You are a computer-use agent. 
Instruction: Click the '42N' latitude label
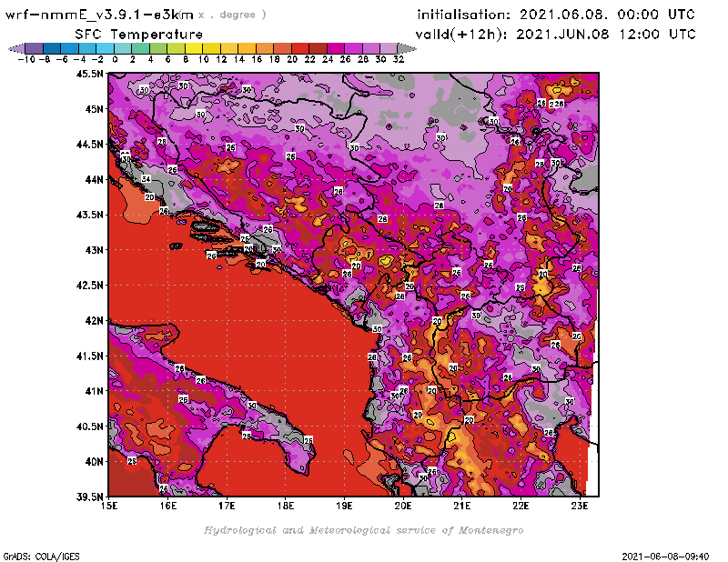94,321
